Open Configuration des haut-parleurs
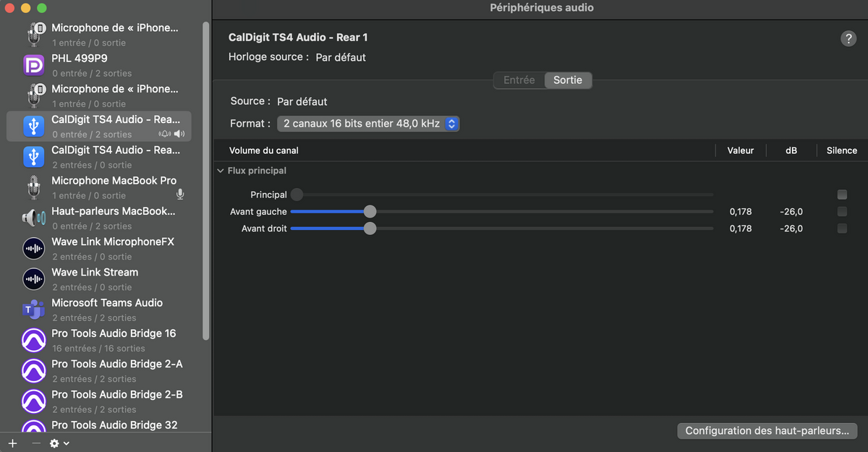Screen dimensions: 868x452 (x=767, y=431)
